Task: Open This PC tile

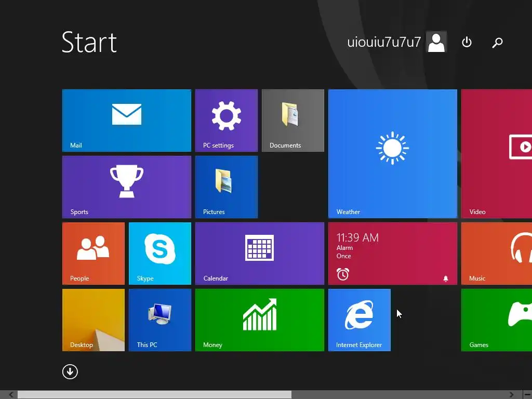Action: [160, 320]
